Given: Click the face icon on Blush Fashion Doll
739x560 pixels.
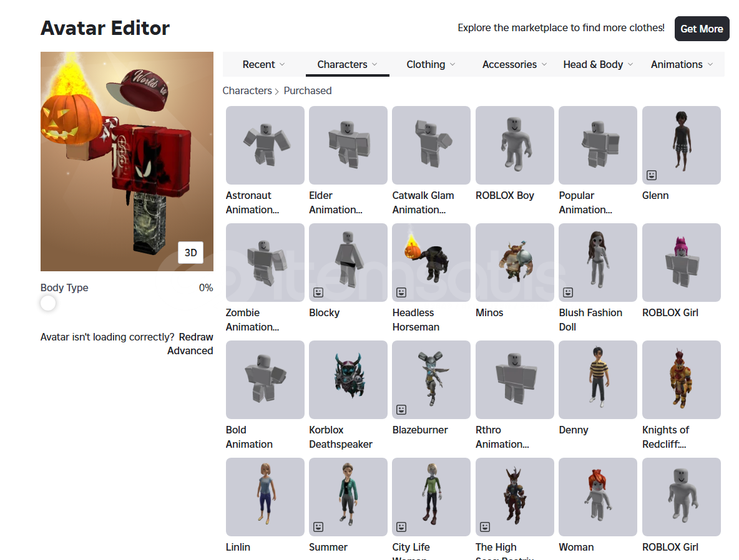Looking at the screenshot, I should 568,292.
